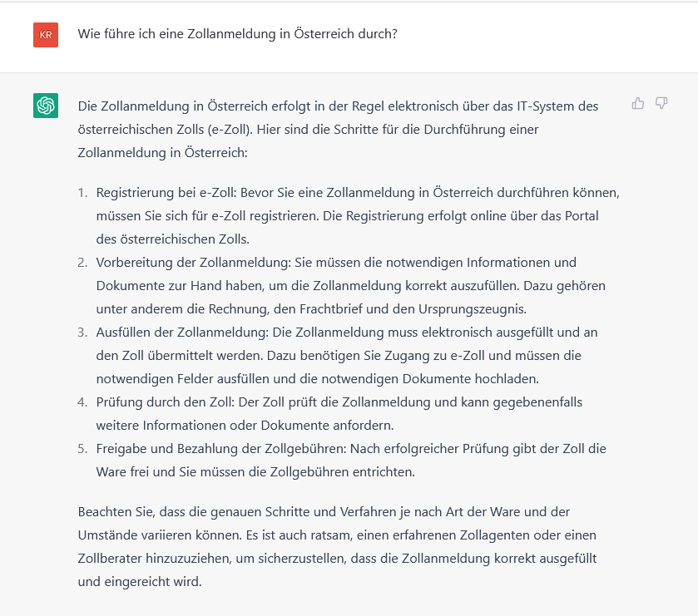Viewport: 698px width, 616px height.
Task: Select the question about Zollanmeldung in Österreich
Action: pyautogui.click(x=237, y=34)
